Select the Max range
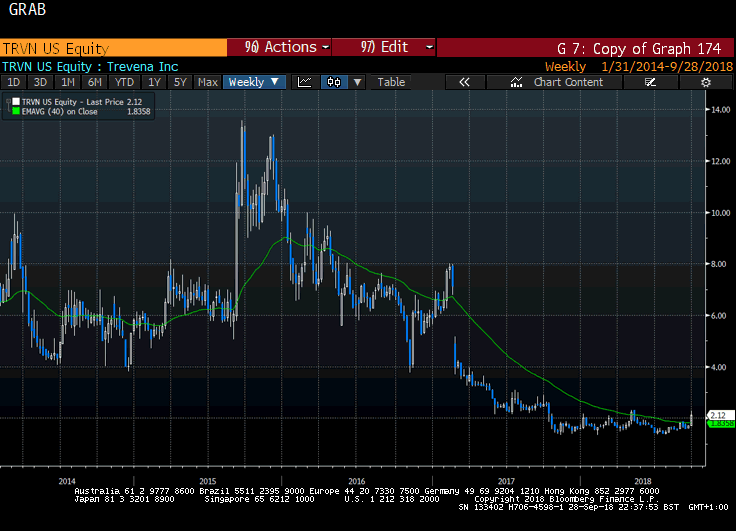 coord(207,82)
